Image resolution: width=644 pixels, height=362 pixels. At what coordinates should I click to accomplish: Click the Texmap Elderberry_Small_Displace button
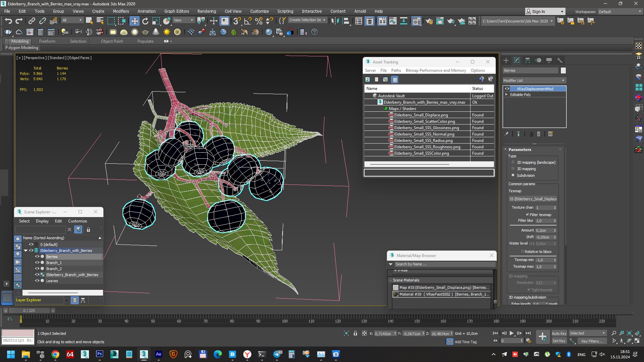533,199
